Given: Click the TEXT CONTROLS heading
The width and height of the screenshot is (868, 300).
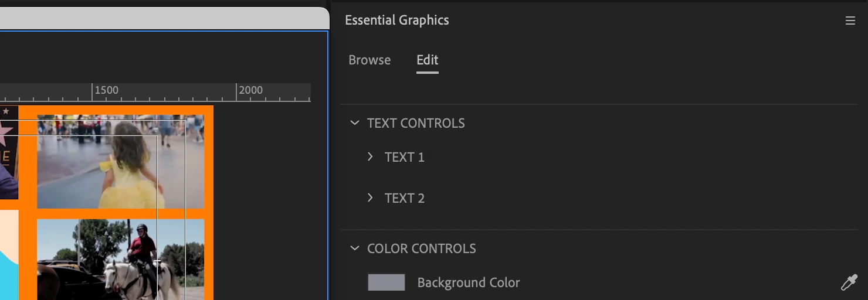Looking at the screenshot, I should [x=416, y=124].
